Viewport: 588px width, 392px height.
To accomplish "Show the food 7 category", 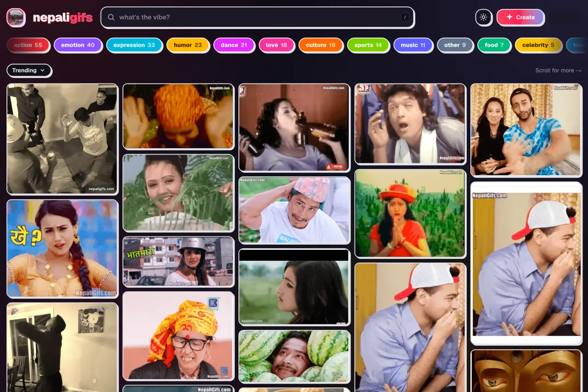I will (494, 45).
